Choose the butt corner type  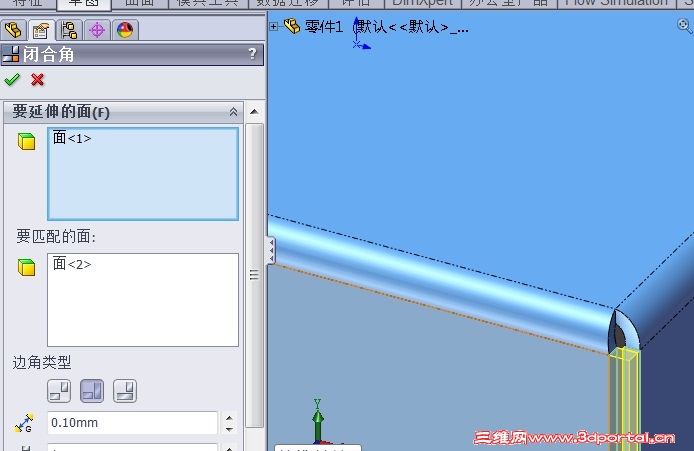click(x=59, y=391)
